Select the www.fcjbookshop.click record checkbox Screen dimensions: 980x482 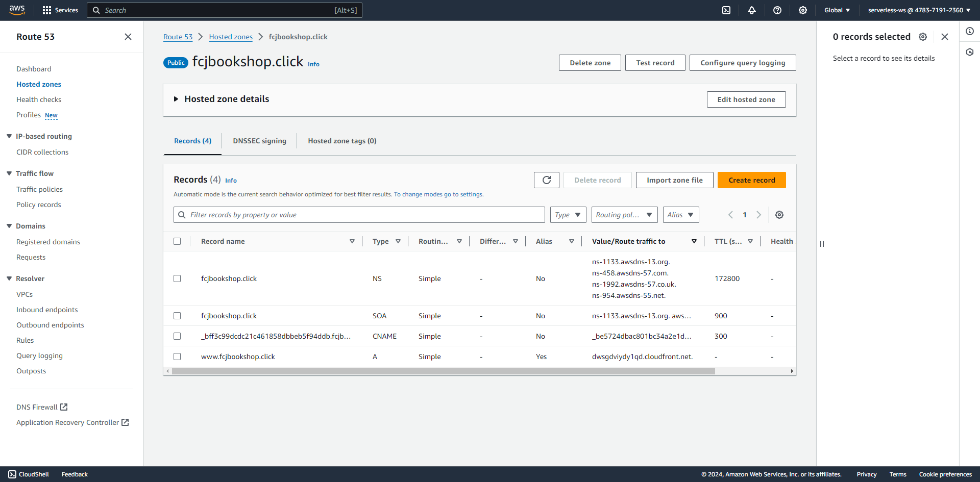click(x=177, y=357)
